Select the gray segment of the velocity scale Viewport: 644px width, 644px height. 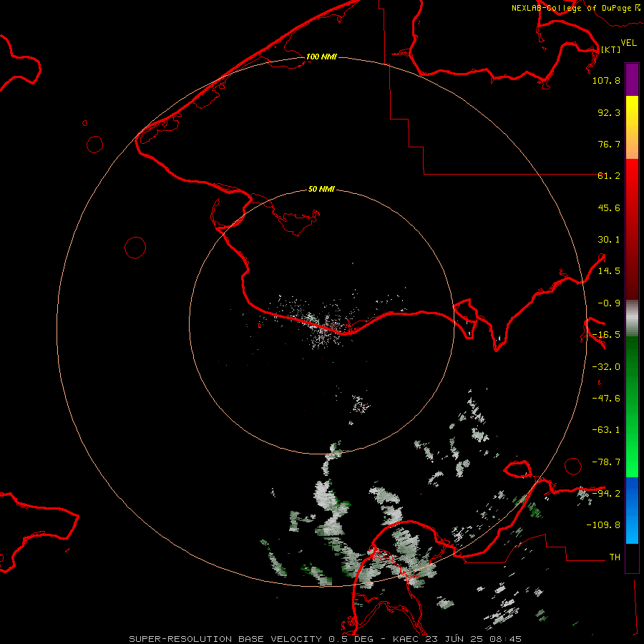click(632, 318)
